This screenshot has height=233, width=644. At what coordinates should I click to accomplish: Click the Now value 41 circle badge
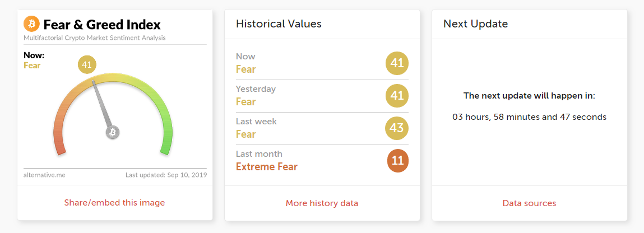coord(397,63)
